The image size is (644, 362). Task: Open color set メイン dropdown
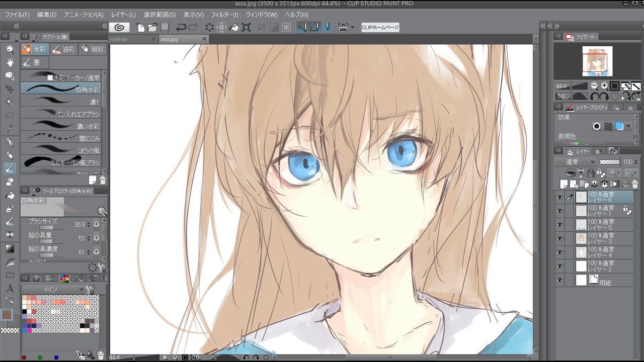(x=53, y=289)
